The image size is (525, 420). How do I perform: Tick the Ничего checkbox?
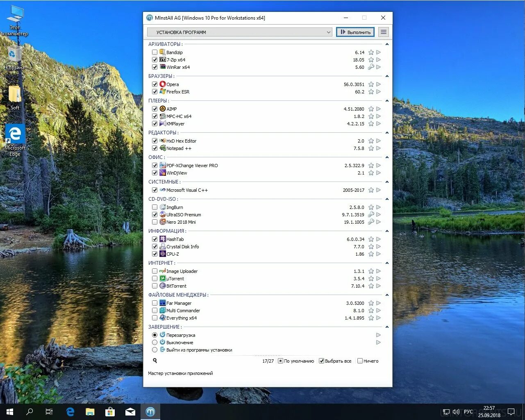pyautogui.click(x=360, y=361)
